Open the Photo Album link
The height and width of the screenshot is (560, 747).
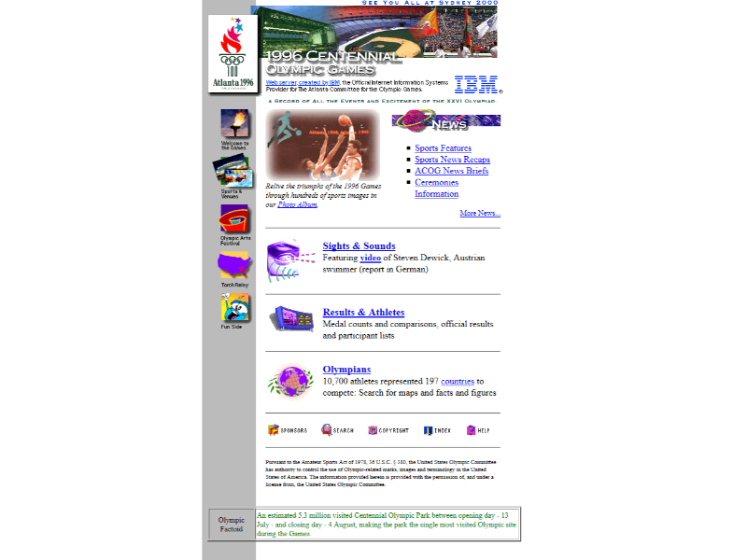[x=297, y=204]
